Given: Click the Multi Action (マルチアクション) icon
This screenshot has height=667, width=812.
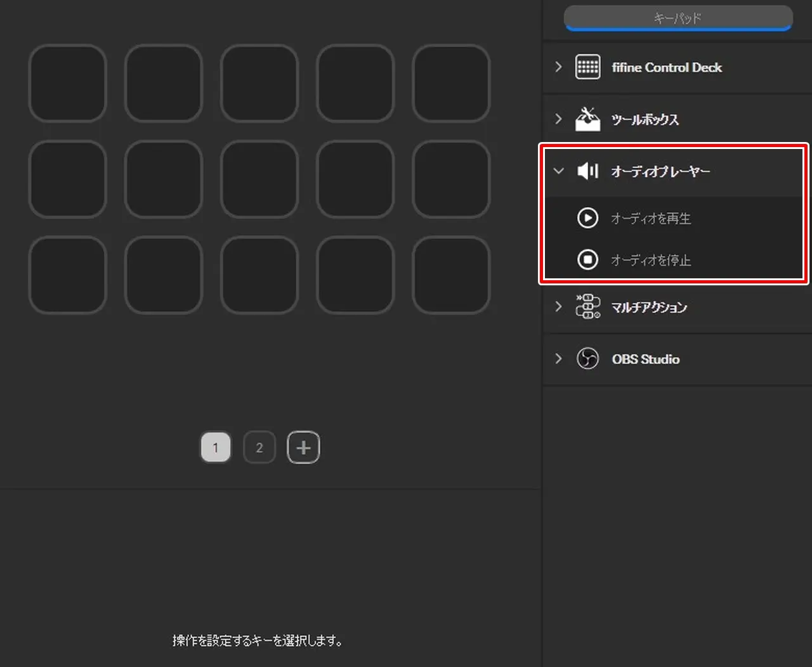Looking at the screenshot, I should click(x=587, y=307).
